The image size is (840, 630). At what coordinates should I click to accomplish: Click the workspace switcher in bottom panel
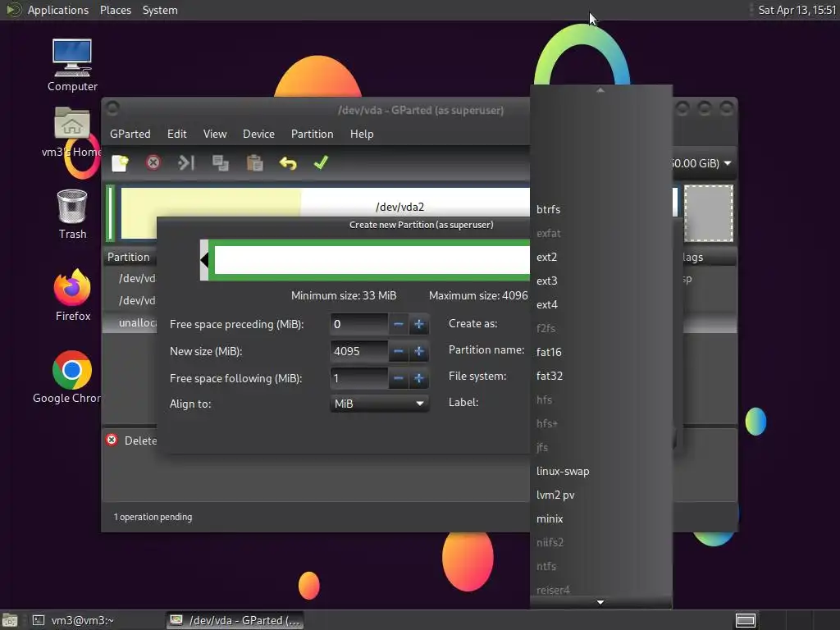[x=745, y=620]
